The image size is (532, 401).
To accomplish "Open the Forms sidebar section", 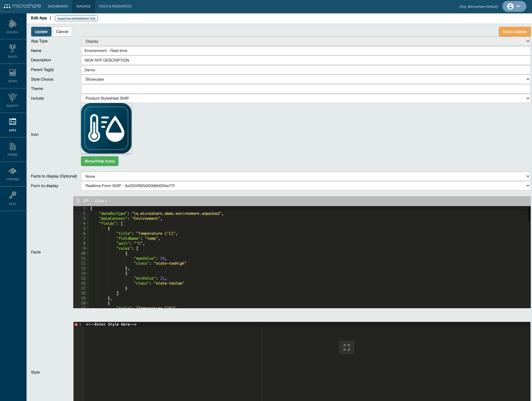I will click(x=13, y=149).
